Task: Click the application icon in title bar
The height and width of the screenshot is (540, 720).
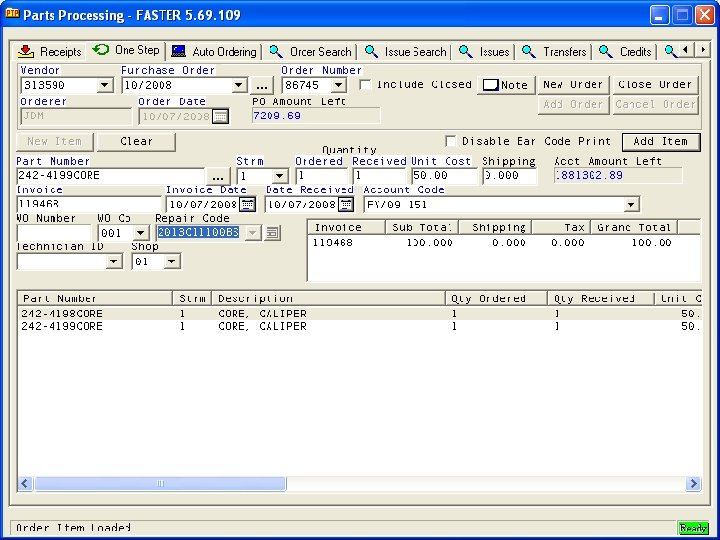Action: [12, 14]
